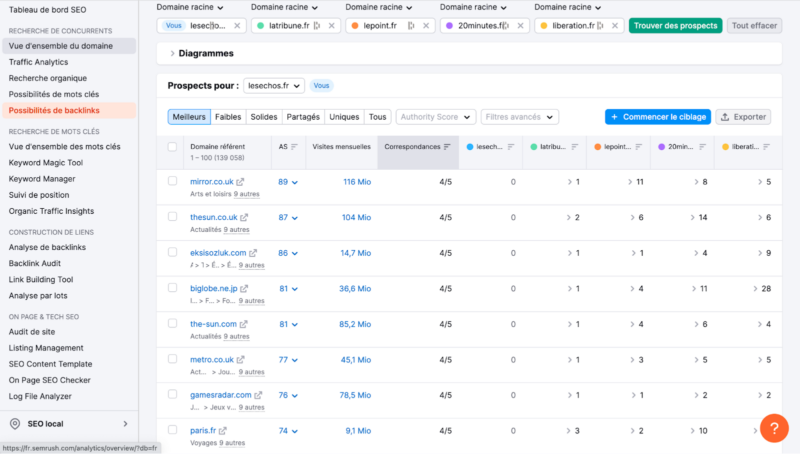Open Keyword Magic Tool in sidebar
This screenshot has height=454, width=800.
click(46, 163)
